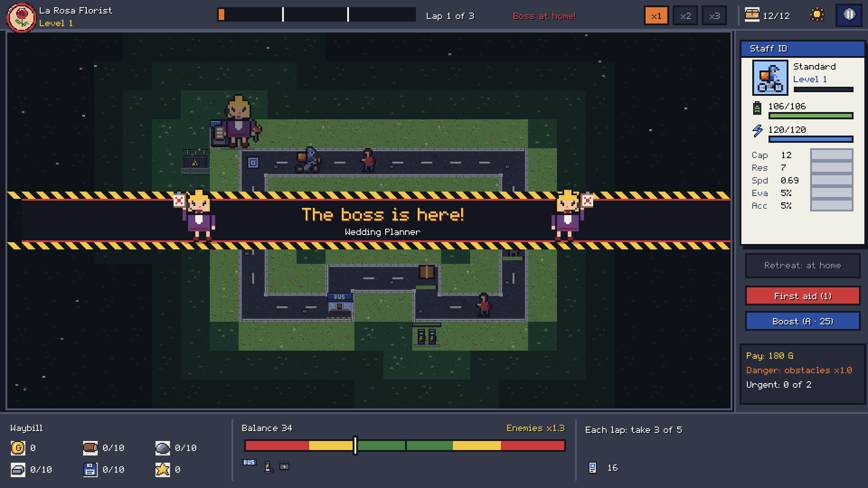This screenshot has height=488, width=868.
Task: Set game speed to x2
Action: pos(685,16)
